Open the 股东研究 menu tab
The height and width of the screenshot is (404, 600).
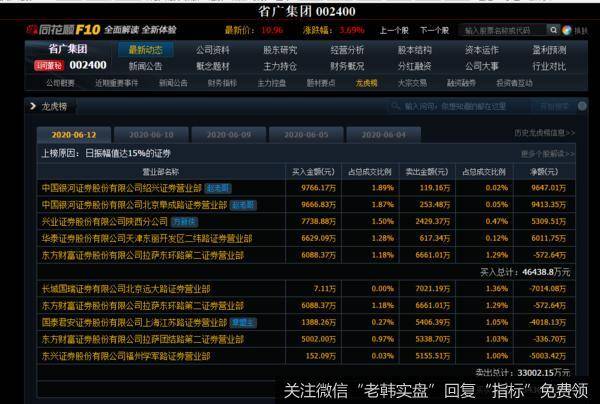click(280, 50)
